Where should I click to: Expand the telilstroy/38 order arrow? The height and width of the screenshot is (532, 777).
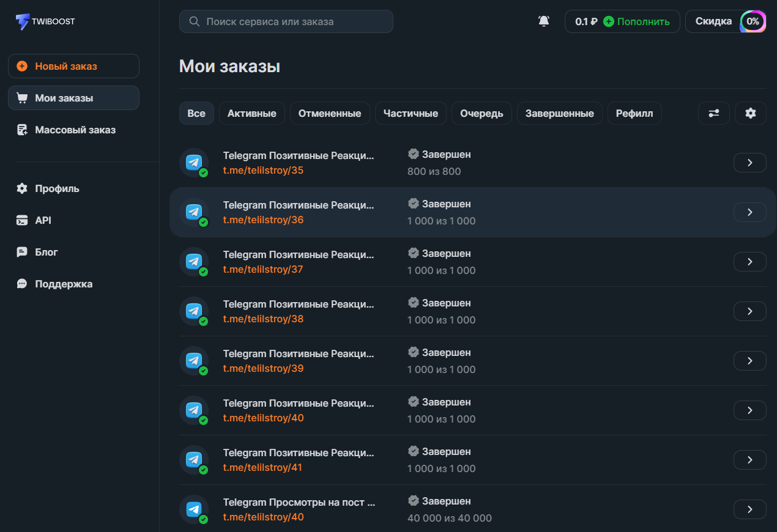[749, 311]
